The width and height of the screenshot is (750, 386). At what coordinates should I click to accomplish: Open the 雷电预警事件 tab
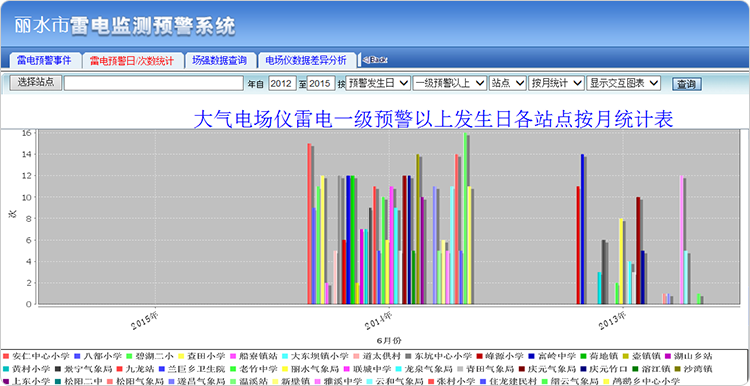pos(44,61)
